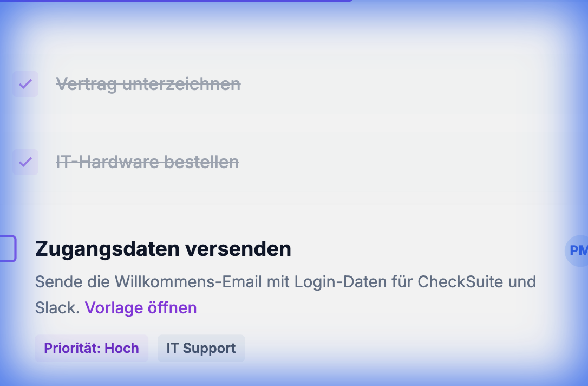
Task: Tick the Zugangsdaten versenden checkbox
Action: click(6, 249)
